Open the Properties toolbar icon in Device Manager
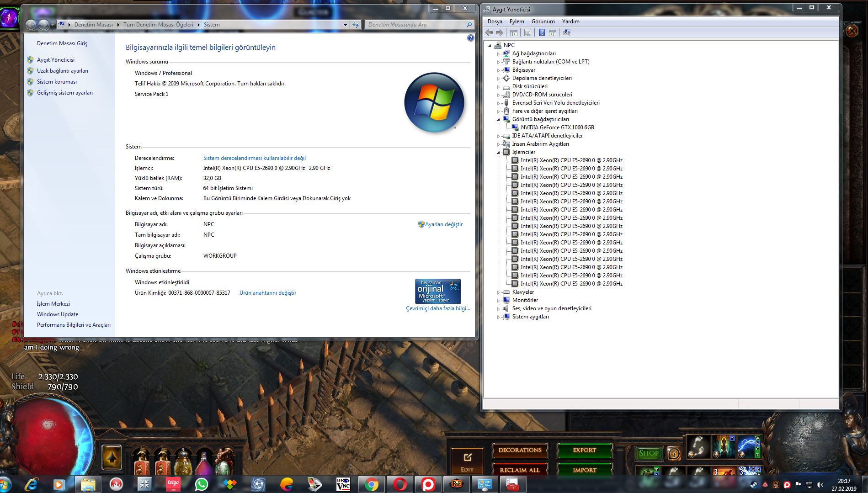The height and width of the screenshot is (493, 868). [x=528, y=32]
